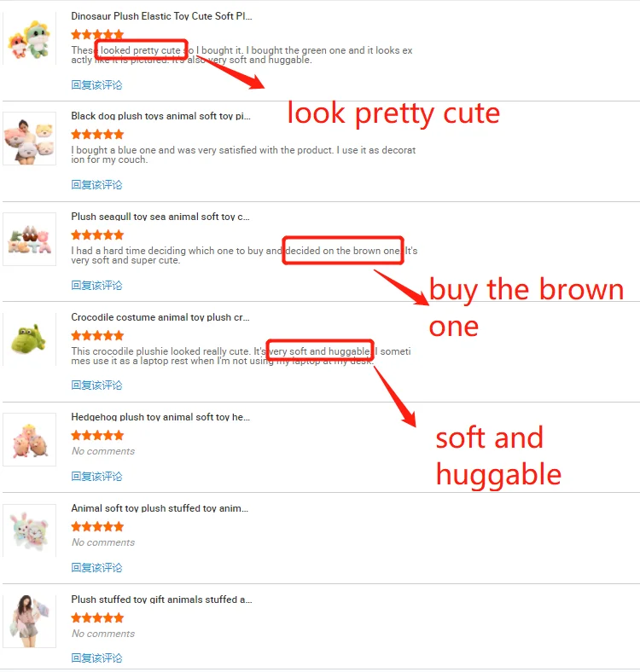Open the Plush seagull toy thumbnail
640x672 pixels.
coord(29,239)
